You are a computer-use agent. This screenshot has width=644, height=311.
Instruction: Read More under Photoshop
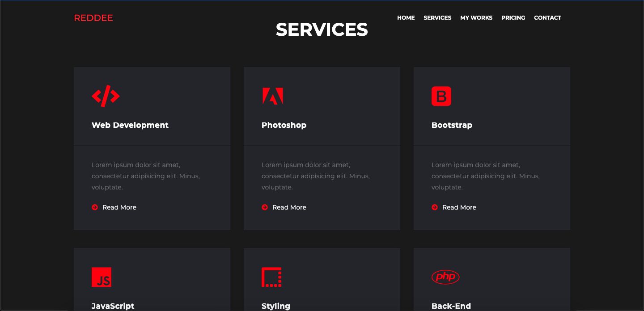pyautogui.click(x=289, y=207)
